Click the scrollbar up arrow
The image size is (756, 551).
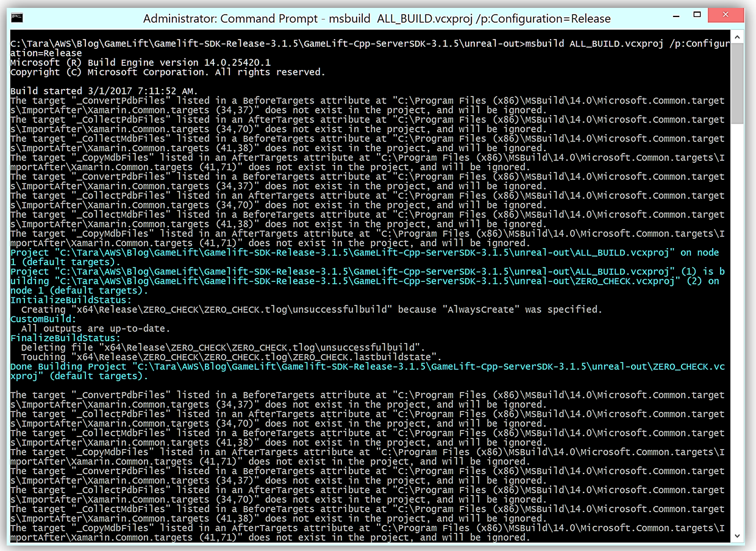[737, 37]
